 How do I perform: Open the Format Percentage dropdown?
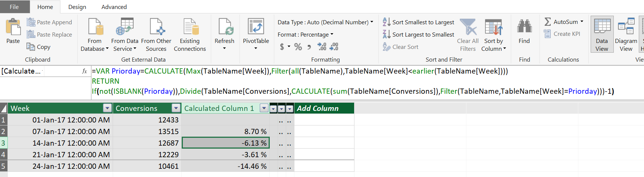click(x=306, y=35)
